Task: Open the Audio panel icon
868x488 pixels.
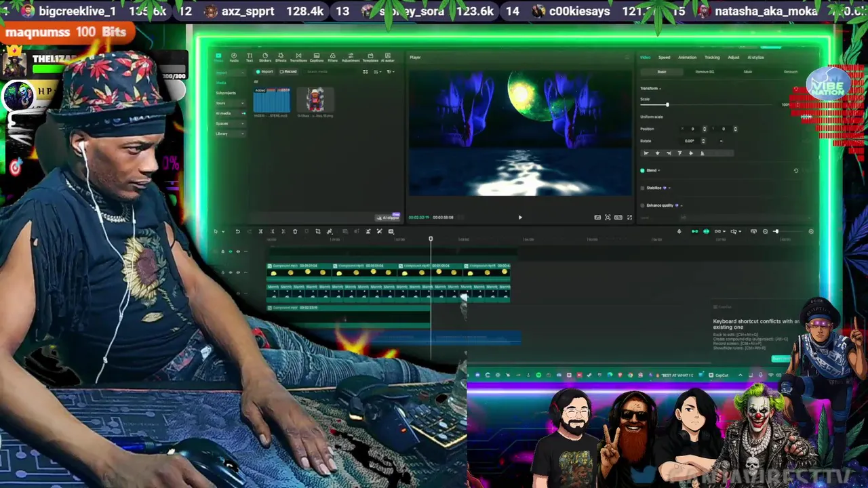Action: point(234,57)
